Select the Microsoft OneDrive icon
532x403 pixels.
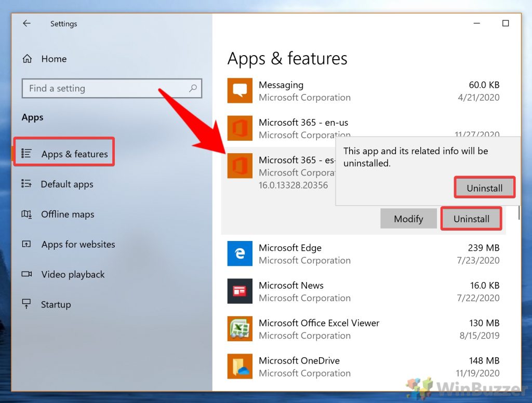240,367
